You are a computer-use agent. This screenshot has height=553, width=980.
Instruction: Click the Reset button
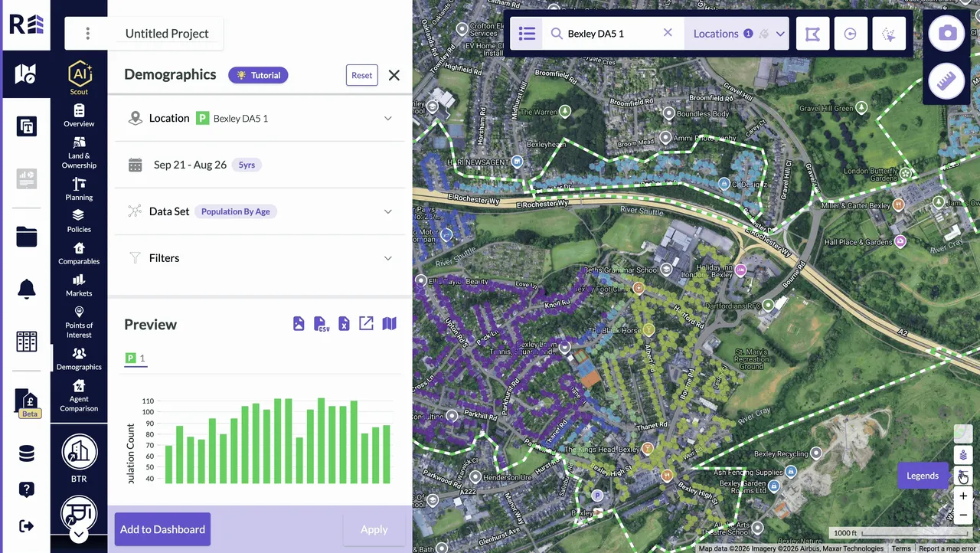(x=361, y=75)
